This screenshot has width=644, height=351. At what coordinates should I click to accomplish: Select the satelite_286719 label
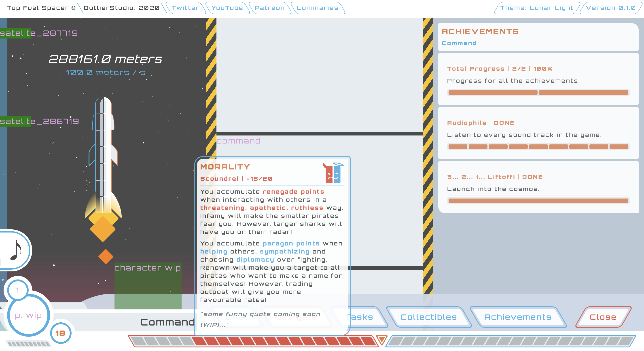coord(40,121)
